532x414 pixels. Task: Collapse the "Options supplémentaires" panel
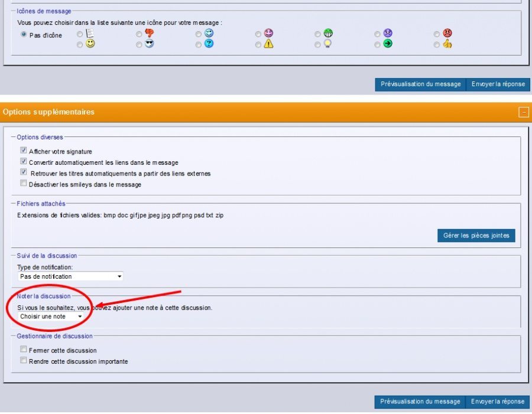(x=523, y=112)
